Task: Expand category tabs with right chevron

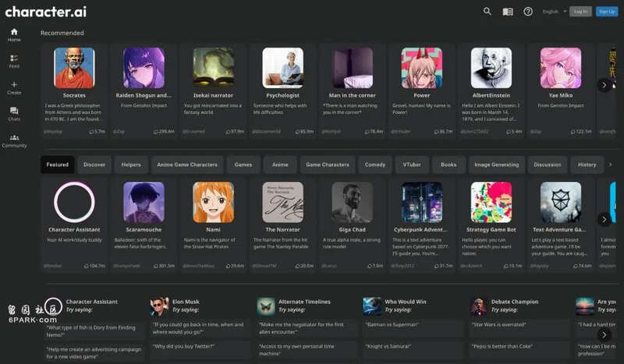Action: pos(610,164)
